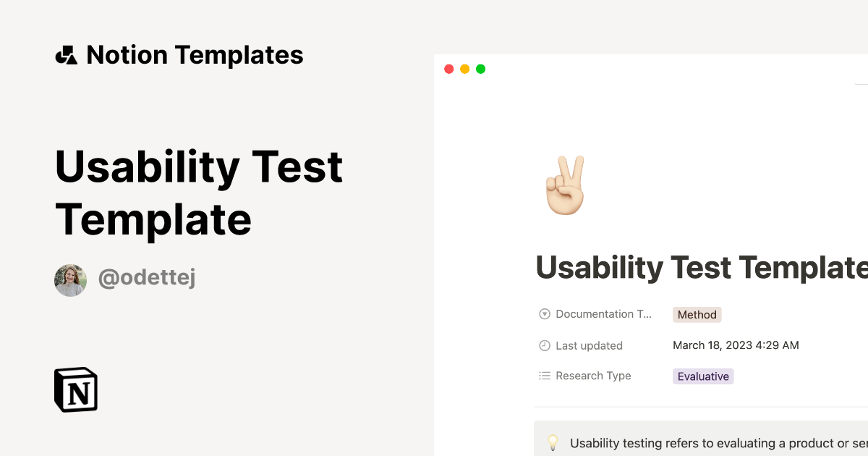Screen dimensions: 868x456
Task: Open the @odettej profile link
Action: click(x=146, y=277)
